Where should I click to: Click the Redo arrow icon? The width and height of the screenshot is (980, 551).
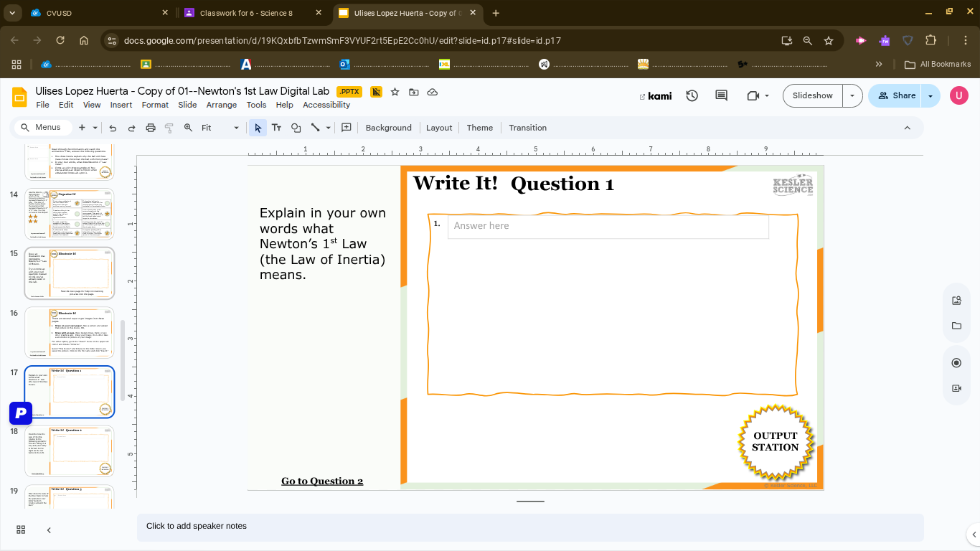pos(131,127)
